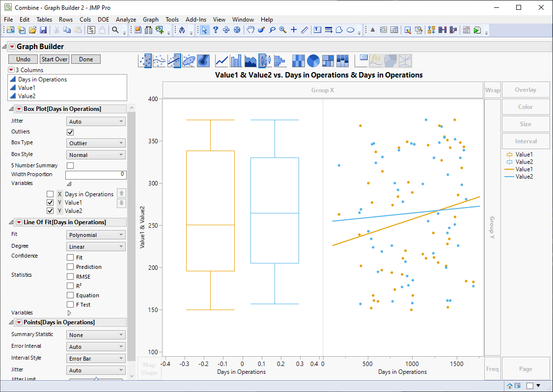Open the Box Type dropdown
553x392 pixels.
(x=96, y=143)
